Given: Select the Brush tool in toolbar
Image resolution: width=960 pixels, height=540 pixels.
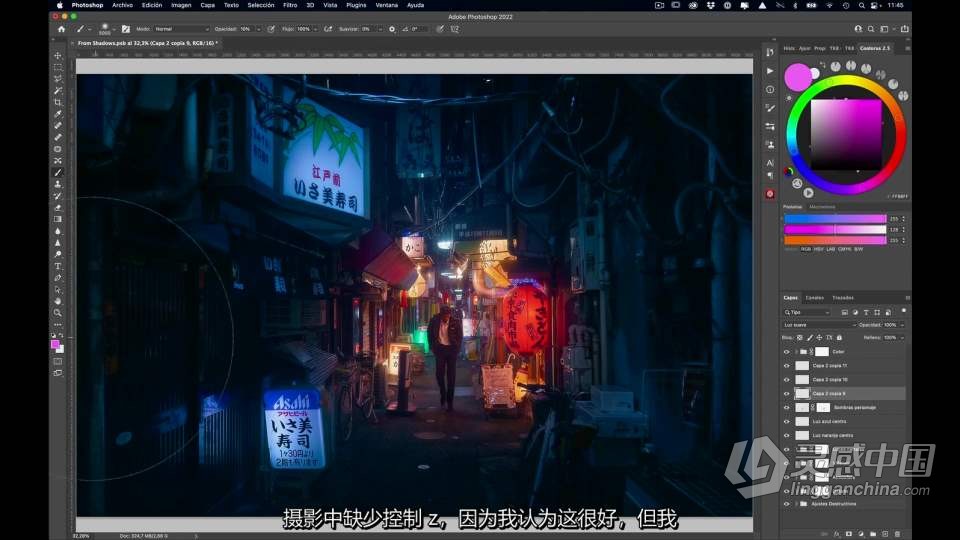Looking at the screenshot, I should click(x=58, y=173).
